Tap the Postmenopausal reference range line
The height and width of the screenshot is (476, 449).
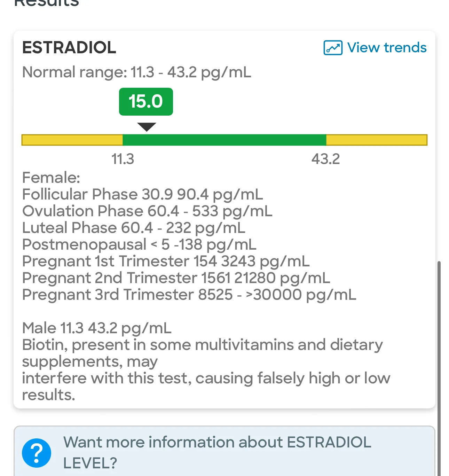point(139,244)
